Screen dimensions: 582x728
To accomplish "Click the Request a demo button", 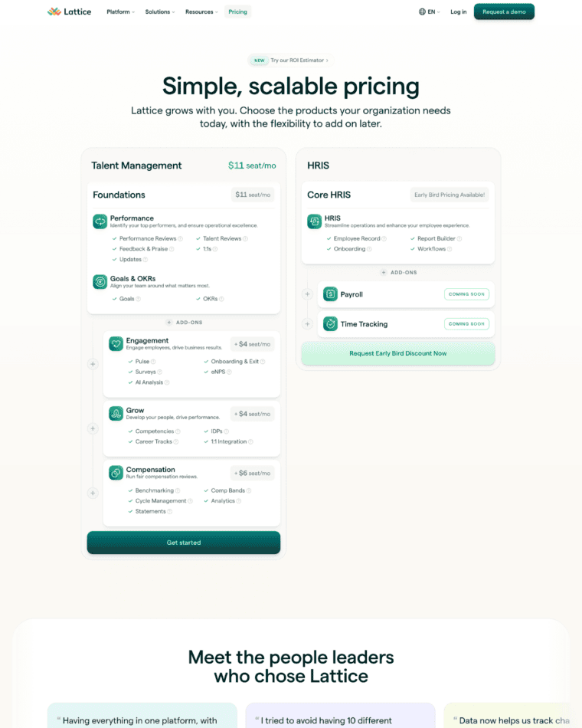I will (x=503, y=11).
